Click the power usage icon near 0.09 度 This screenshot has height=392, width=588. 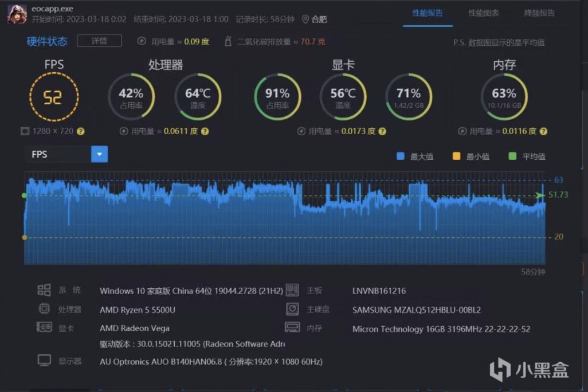(142, 41)
